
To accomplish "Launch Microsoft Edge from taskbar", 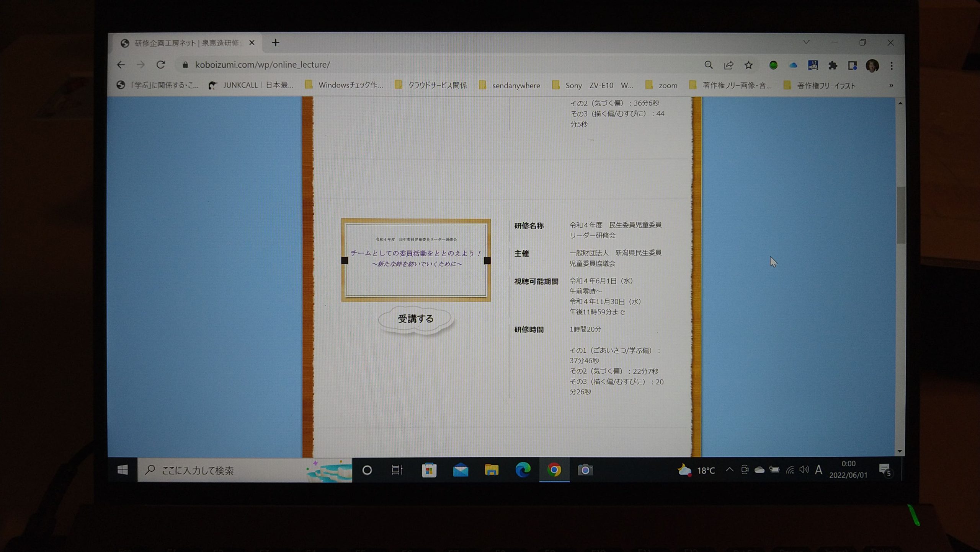I will pyautogui.click(x=523, y=470).
